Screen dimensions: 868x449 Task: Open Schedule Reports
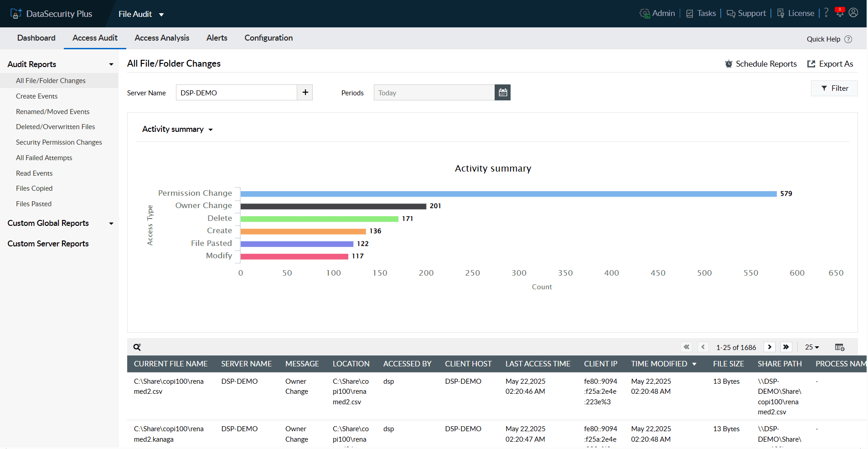pyautogui.click(x=761, y=64)
